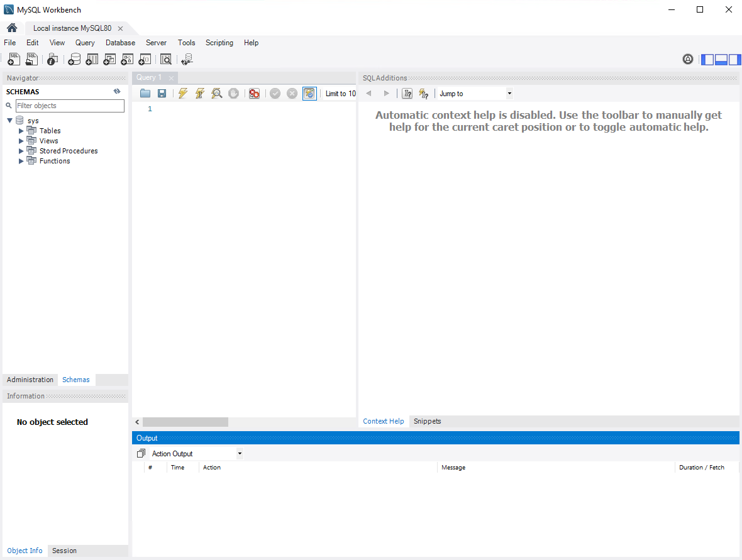The height and width of the screenshot is (560, 742).
Task: Open the Scripting menu
Action: (x=219, y=43)
